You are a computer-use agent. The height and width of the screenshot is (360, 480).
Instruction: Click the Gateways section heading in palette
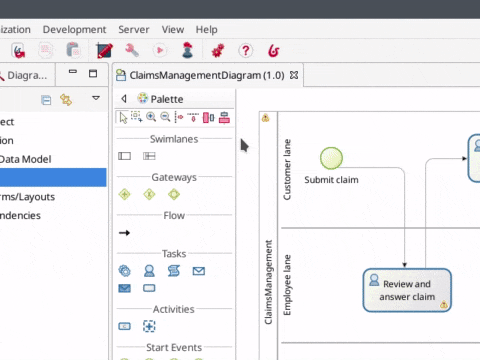click(x=174, y=177)
